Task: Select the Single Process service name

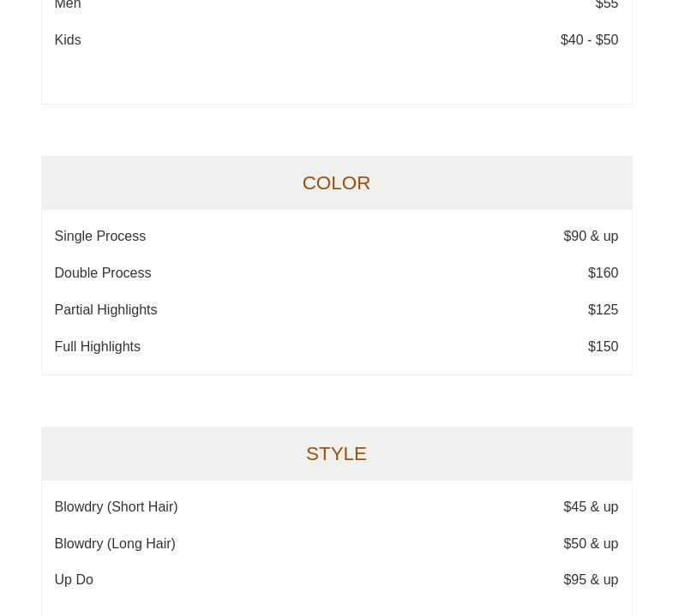Action: pos(100,236)
